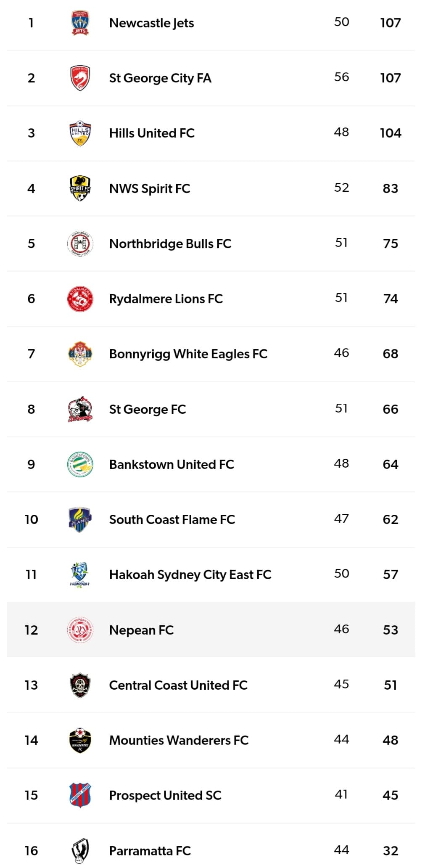
Task: Click Hills United FC's 104 points value
Action: (391, 133)
